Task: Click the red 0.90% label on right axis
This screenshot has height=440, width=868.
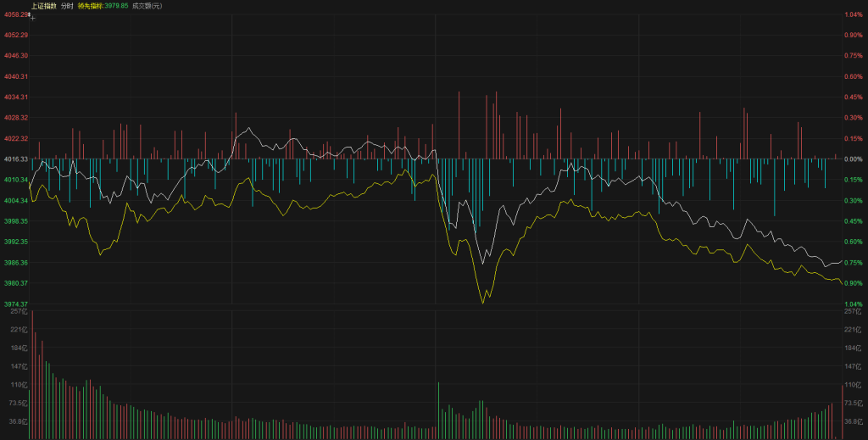Action: click(853, 35)
